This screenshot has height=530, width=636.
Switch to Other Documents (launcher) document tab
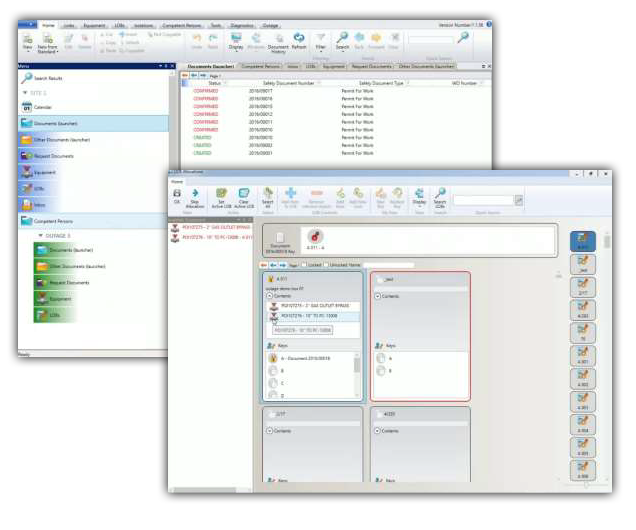(x=426, y=66)
